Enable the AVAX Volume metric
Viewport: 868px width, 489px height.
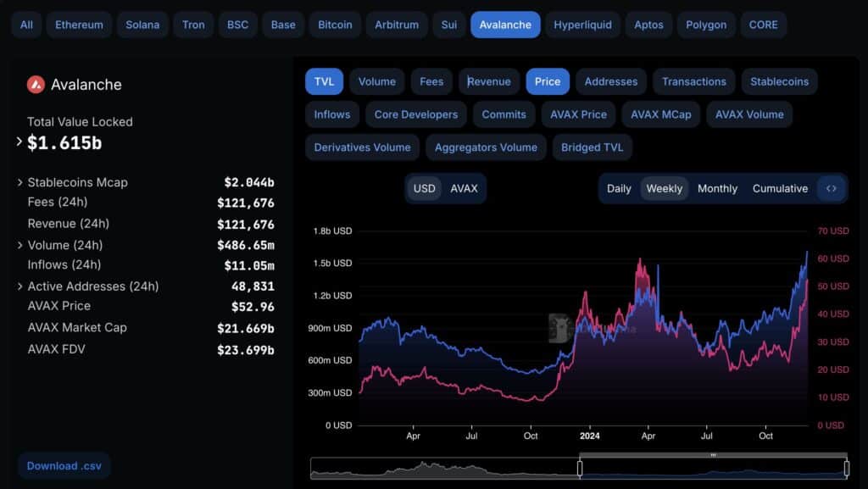(x=749, y=114)
